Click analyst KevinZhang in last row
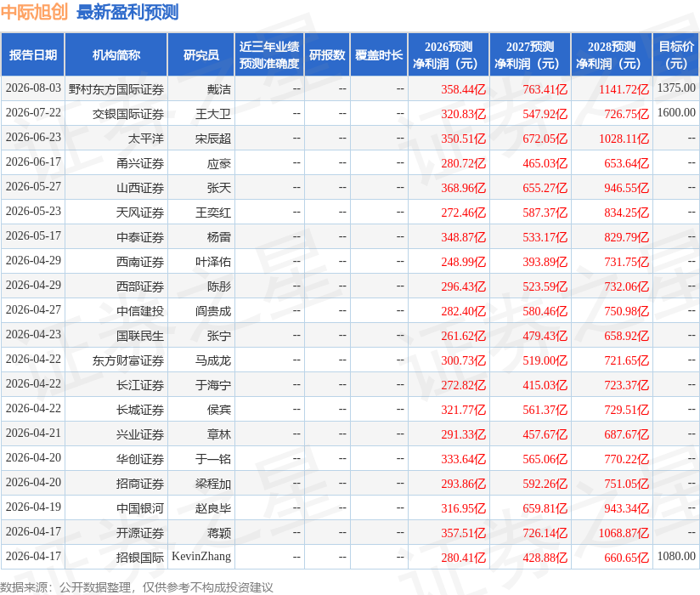 coord(201,557)
